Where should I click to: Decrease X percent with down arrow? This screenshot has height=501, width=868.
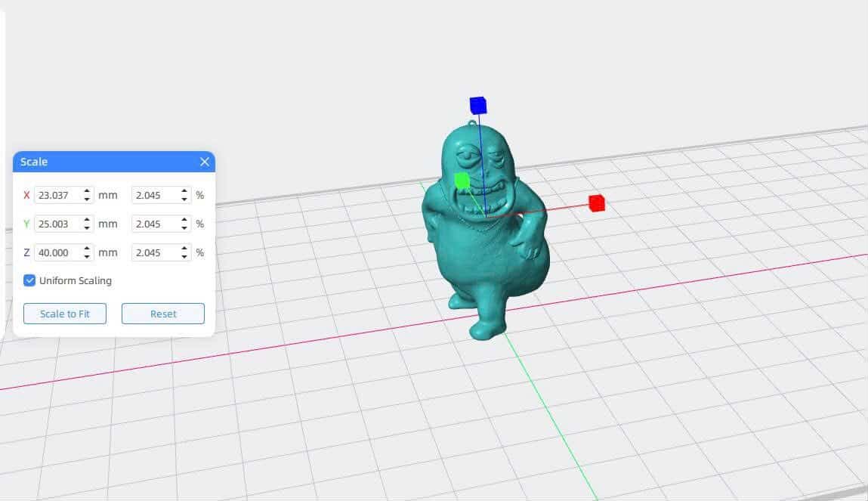(184, 199)
